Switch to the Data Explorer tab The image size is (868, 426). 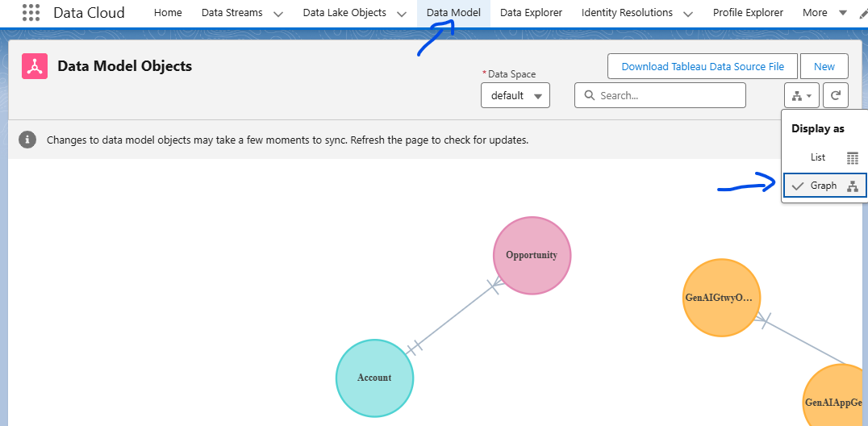pyautogui.click(x=531, y=13)
